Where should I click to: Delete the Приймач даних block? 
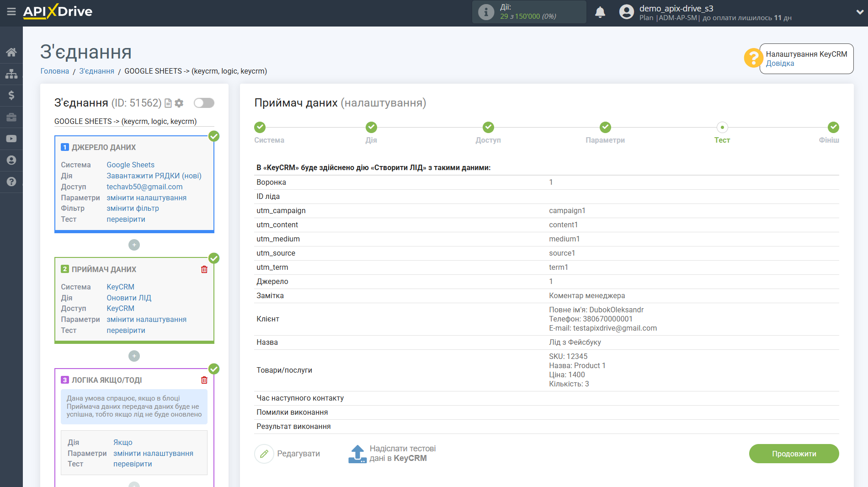point(204,269)
